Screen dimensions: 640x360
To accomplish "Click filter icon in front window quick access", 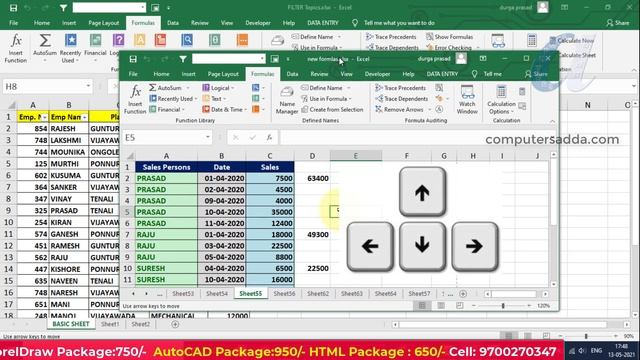I will click(183, 59).
